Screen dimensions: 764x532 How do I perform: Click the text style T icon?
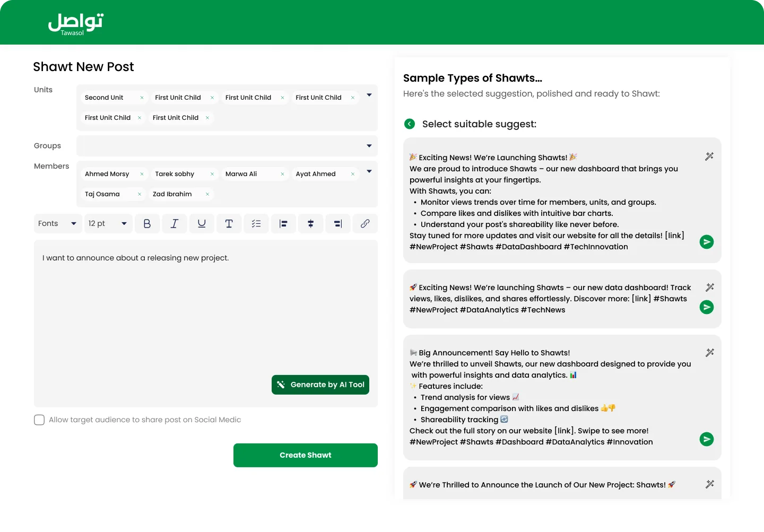coord(229,224)
